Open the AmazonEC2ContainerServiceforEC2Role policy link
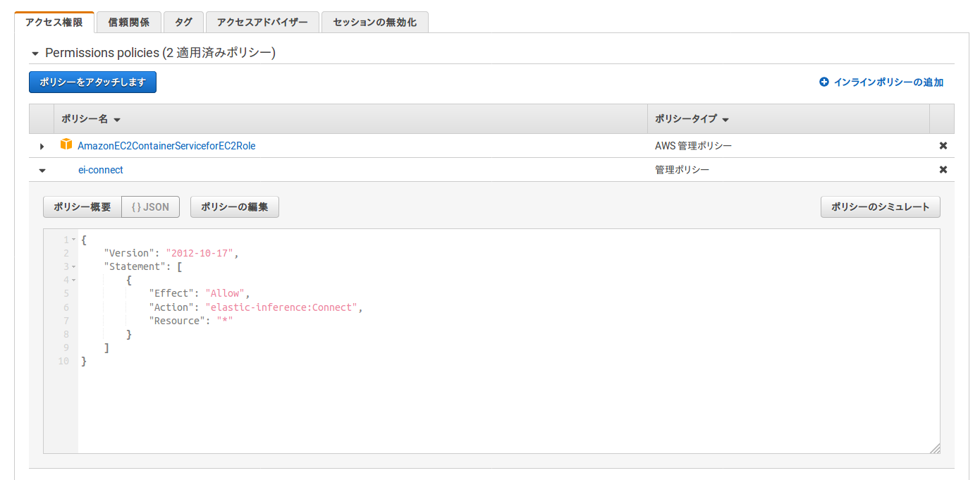Screen dimensions: 980x480 pos(167,145)
